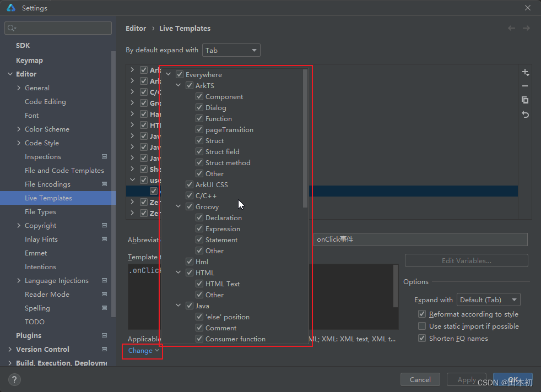Screen dimensions: 541x392
Task: Toggle the Hml context checkbox
Action: pyautogui.click(x=190, y=262)
